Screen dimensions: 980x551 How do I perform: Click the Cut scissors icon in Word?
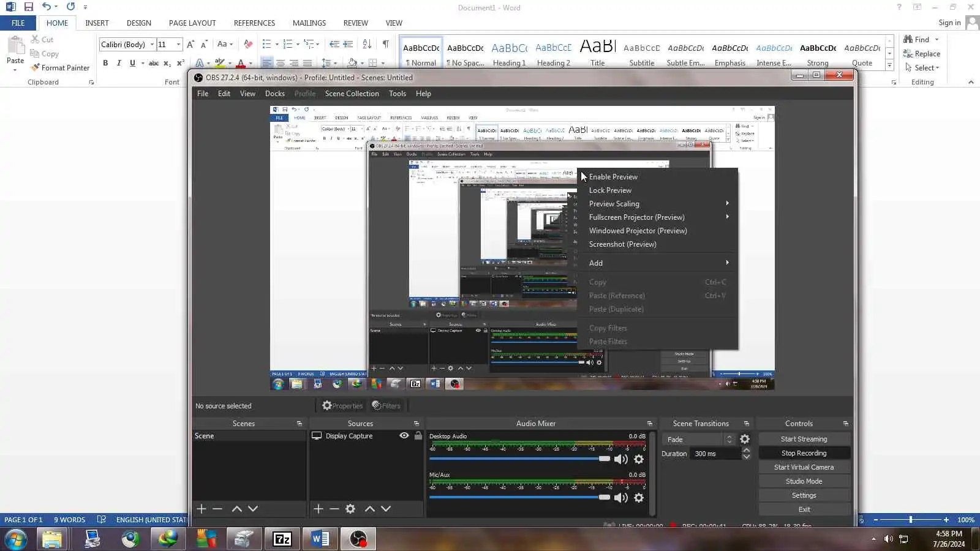(x=35, y=39)
